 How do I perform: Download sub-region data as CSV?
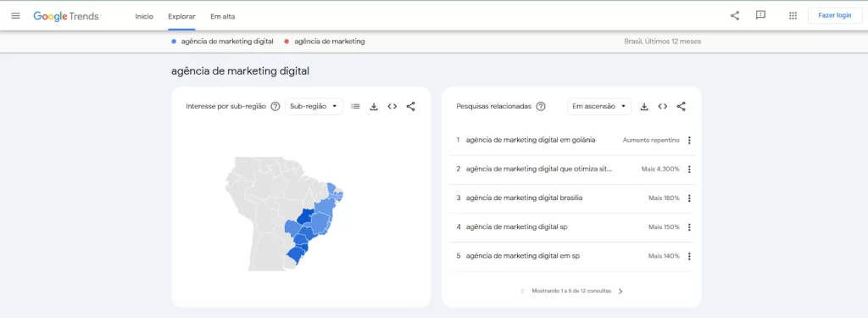tap(374, 106)
